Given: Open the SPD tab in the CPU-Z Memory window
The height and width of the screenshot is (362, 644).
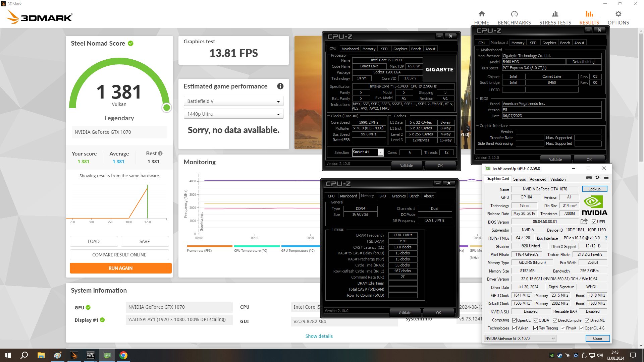Looking at the screenshot, I should tap(382, 196).
